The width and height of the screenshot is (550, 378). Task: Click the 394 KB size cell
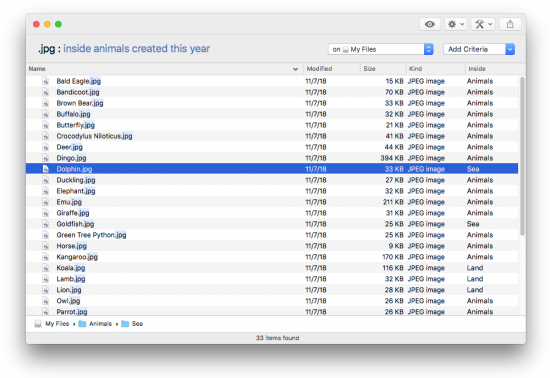tap(392, 158)
